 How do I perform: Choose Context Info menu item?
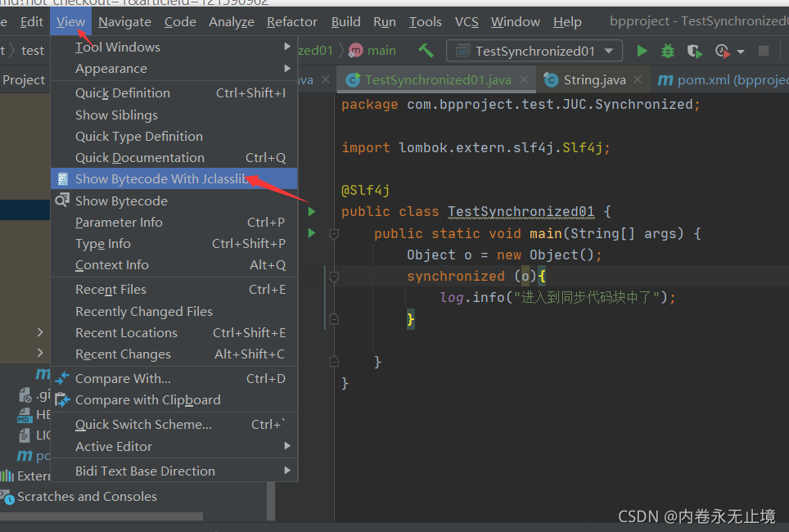click(174, 264)
